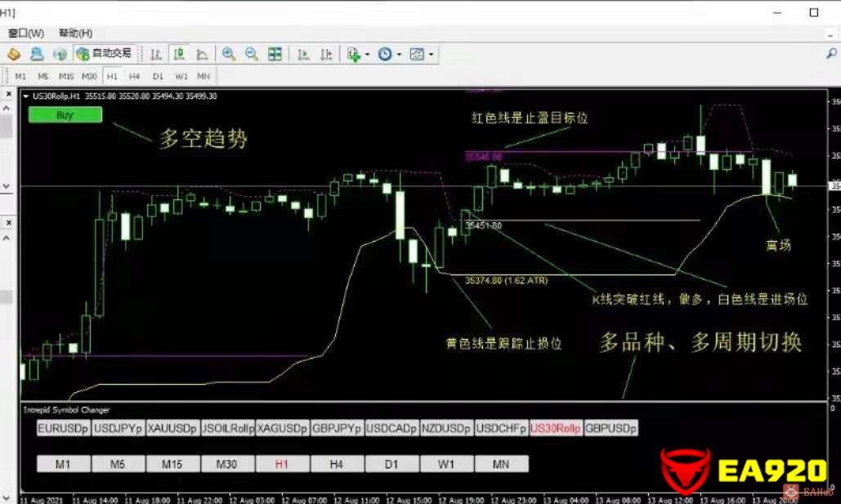841x504 pixels.
Task: Click the search magnifier icon at top right
Action: coord(831,54)
